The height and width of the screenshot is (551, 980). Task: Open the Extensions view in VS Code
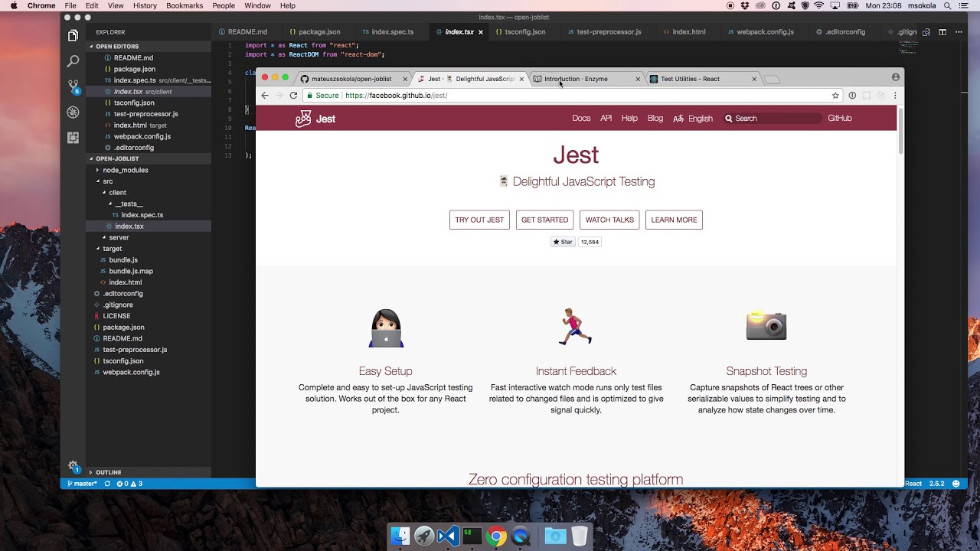click(73, 138)
